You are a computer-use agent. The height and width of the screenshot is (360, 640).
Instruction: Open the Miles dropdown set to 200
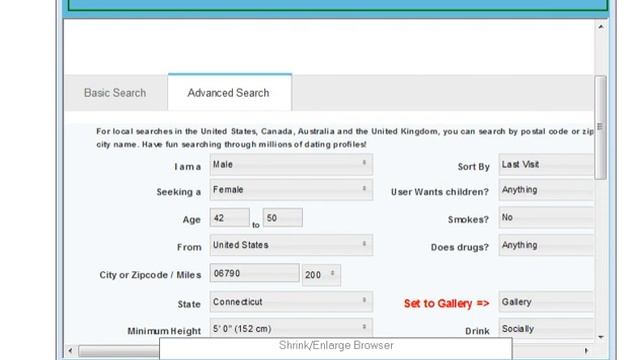click(321, 275)
